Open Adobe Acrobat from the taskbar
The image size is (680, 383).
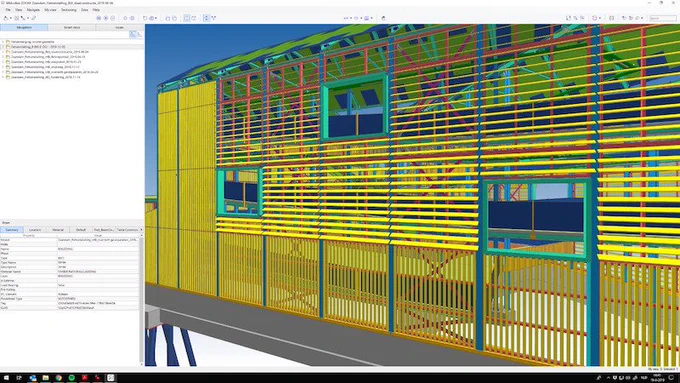click(x=85, y=378)
